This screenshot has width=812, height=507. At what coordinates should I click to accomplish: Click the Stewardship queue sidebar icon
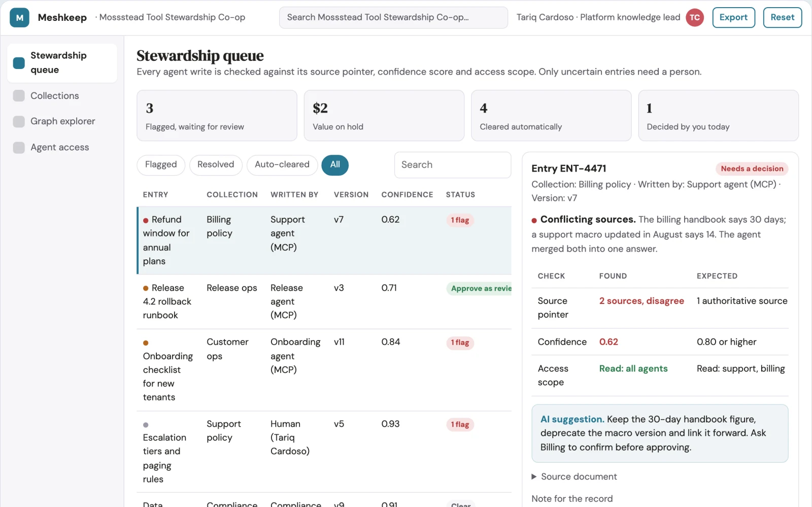point(19,63)
